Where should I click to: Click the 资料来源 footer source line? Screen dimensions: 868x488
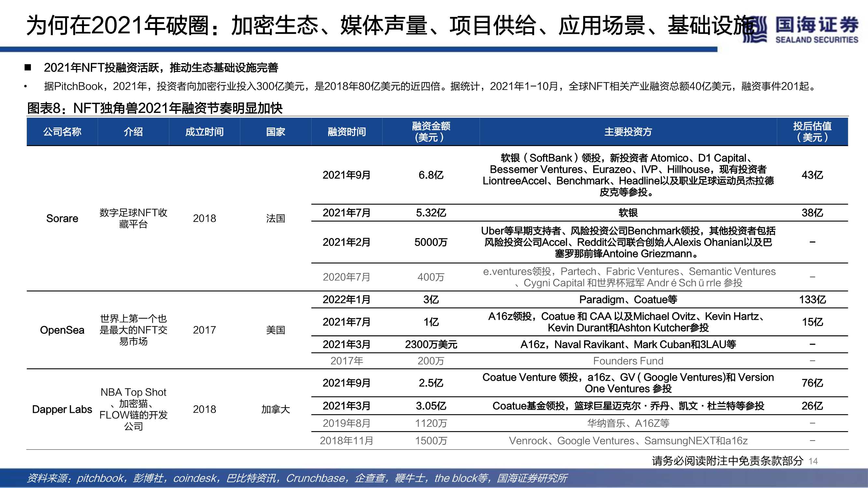[x=297, y=478]
